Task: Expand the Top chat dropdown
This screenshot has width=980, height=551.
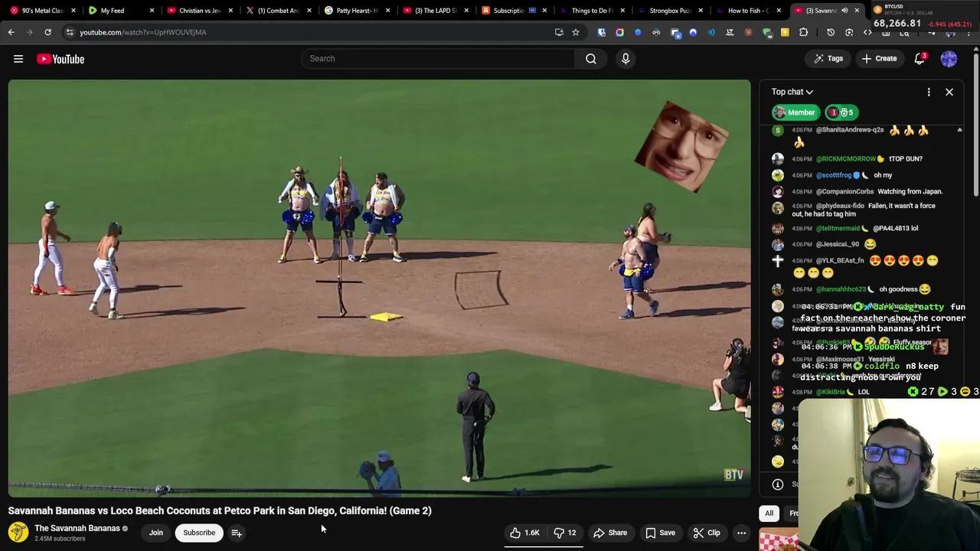Action: pyautogui.click(x=792, y=92)
